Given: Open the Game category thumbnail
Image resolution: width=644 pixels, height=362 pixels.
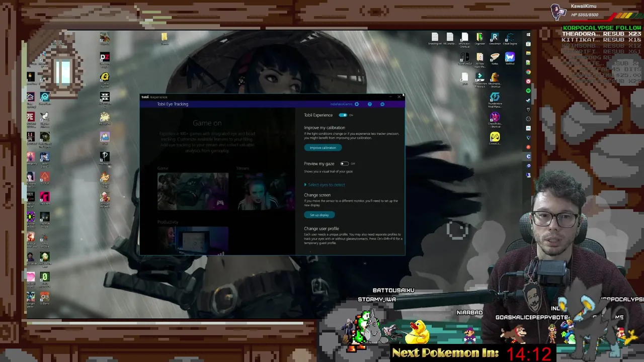Looking at the screenshot, I should tap(193, 191).
